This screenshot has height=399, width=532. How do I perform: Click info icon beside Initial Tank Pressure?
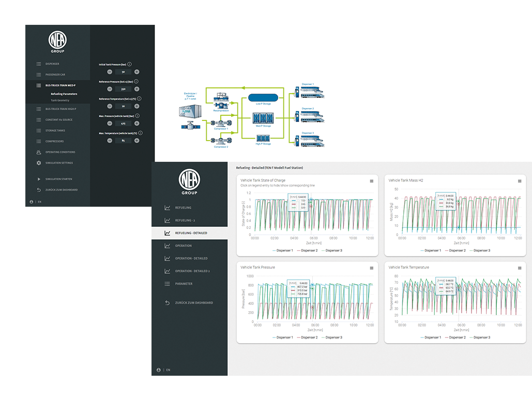coord(129,64)
